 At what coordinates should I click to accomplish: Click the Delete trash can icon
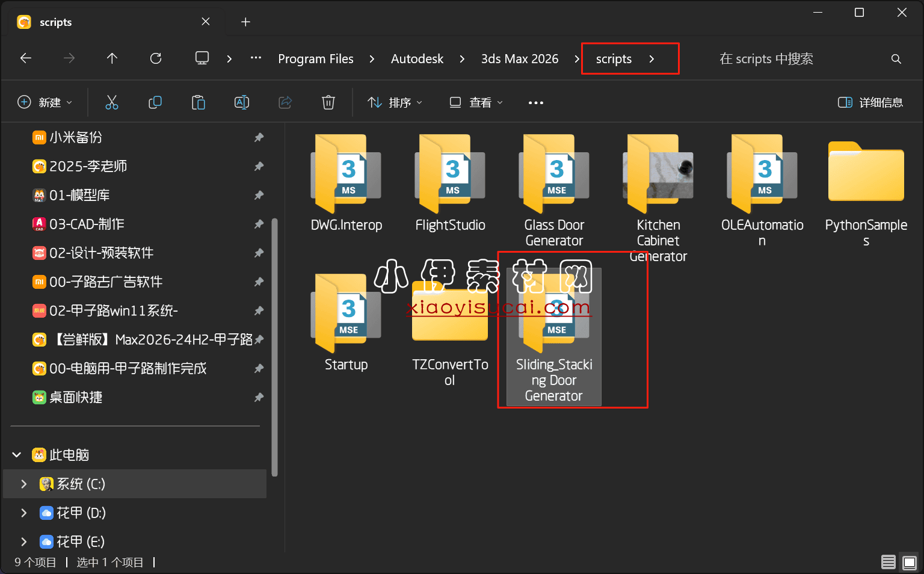click(x=328, y=102)
